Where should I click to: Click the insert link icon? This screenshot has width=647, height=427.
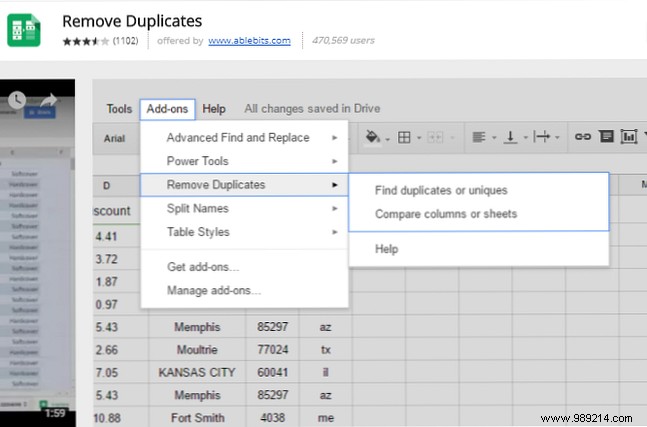583,137
